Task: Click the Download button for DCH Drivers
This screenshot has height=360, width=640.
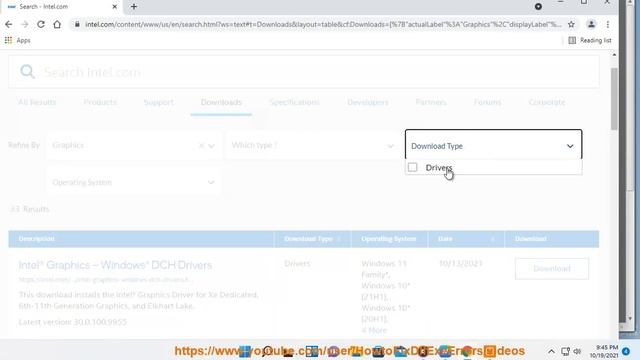Action: [x=552, y=269]
